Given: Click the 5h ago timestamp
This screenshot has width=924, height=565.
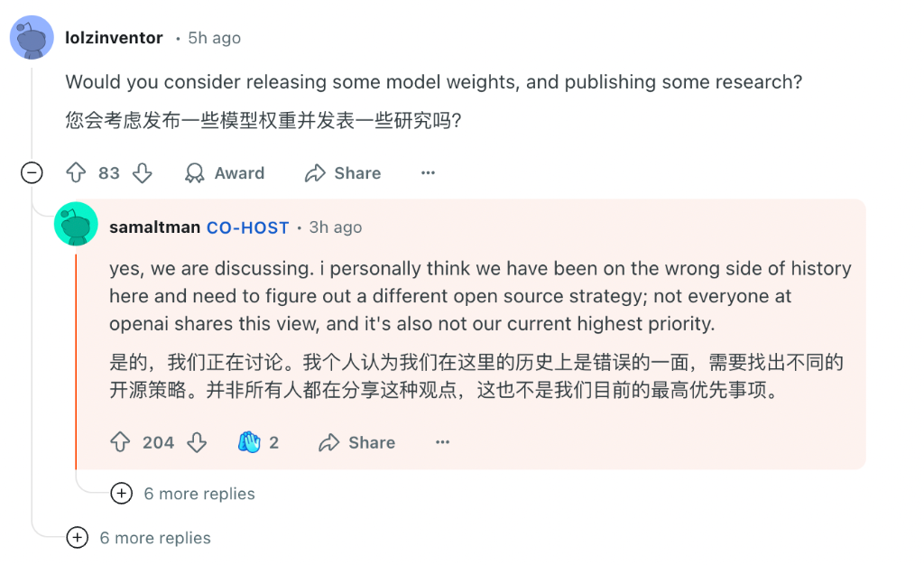Looking at the screenshot, I should 214,37.
